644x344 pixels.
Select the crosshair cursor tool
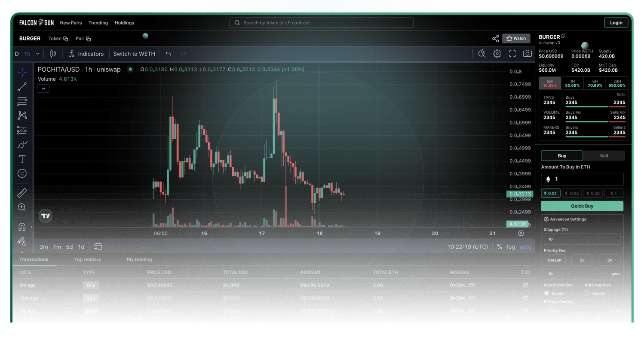(22, 72)
